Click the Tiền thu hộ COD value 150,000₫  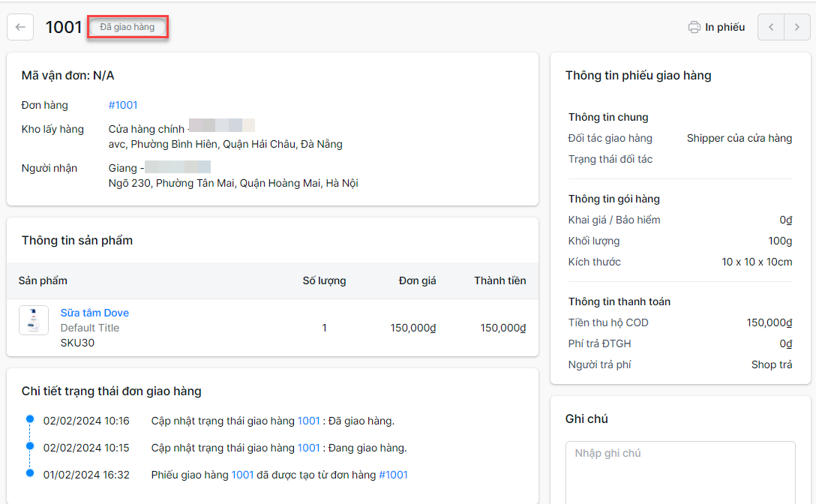pos(769,322)
